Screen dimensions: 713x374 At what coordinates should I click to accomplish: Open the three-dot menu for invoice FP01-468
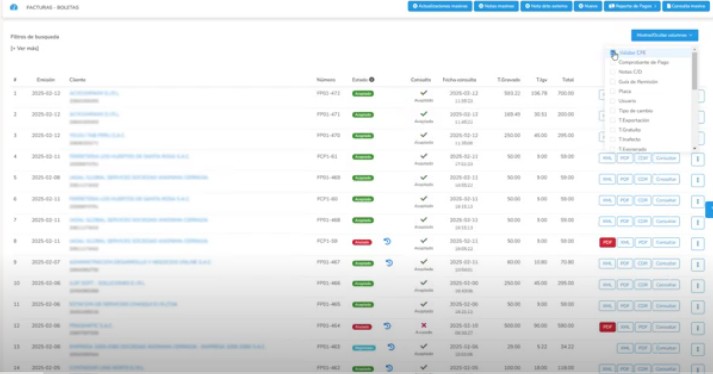[x=698, y=222]
